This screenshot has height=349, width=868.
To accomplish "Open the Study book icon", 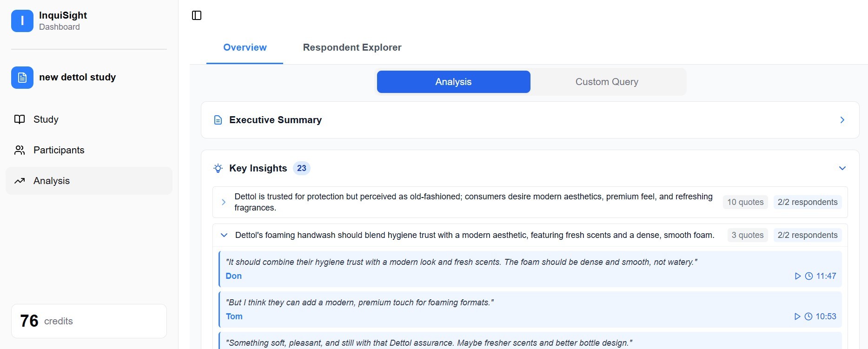I will 20,119.
